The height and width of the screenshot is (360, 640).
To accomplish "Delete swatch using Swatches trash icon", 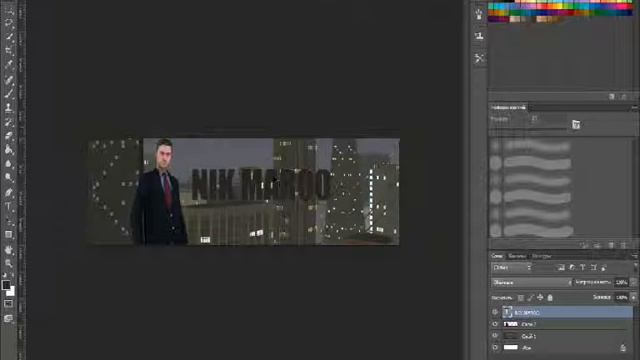I will tap(623, 97).
